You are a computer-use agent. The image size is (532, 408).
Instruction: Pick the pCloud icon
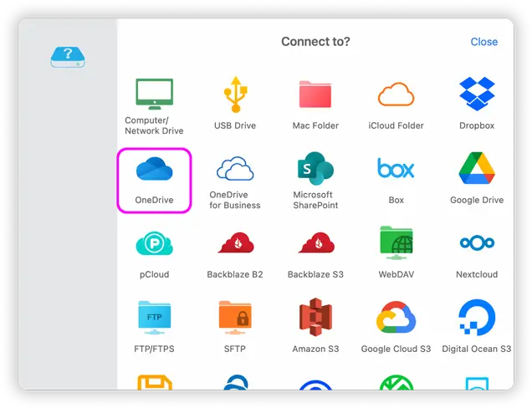click(x=154, y=243)
